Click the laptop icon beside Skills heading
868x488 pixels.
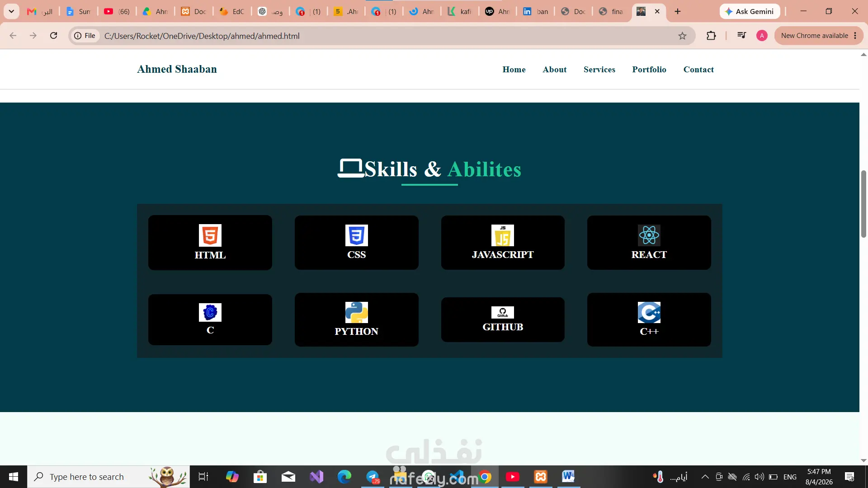(351, 169)
